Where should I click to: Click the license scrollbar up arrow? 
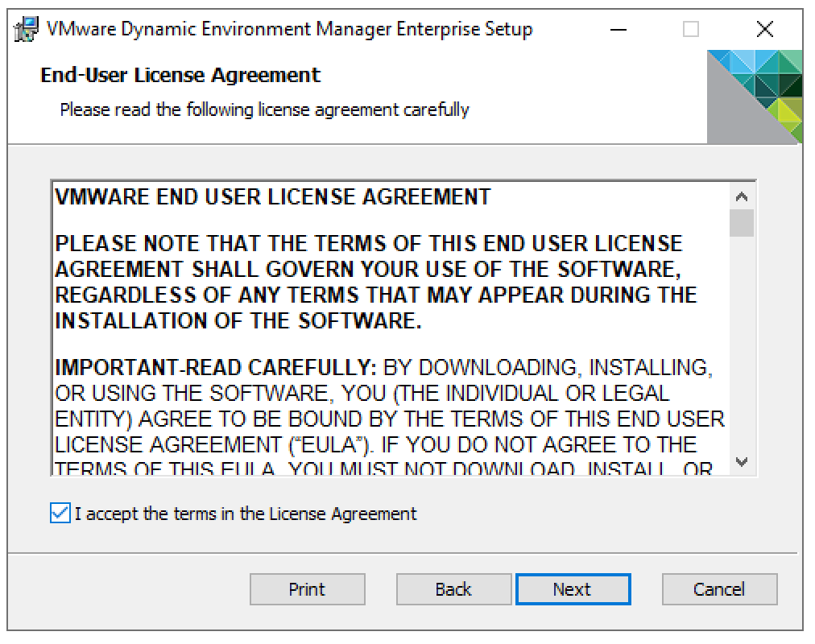742,196
